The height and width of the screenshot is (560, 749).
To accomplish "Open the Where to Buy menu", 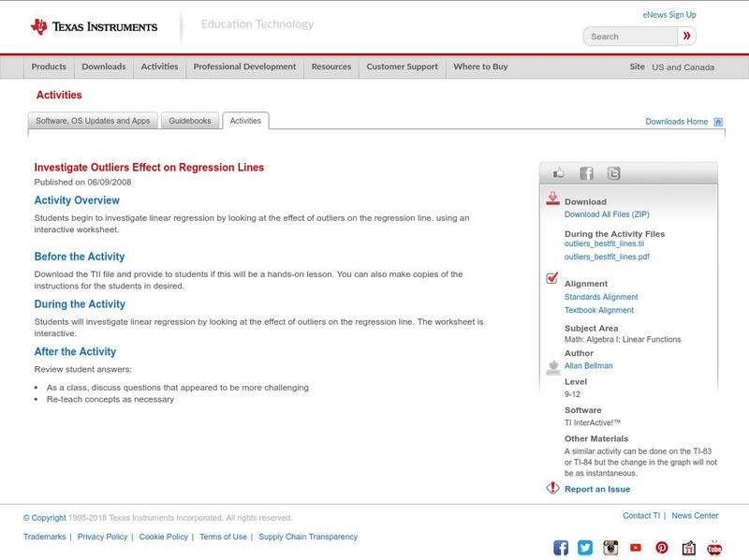I will point(480,66).
